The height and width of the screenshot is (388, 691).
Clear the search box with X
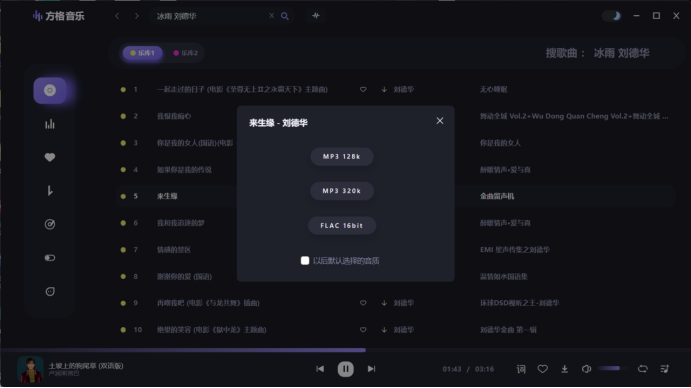[x=271, y=15]
